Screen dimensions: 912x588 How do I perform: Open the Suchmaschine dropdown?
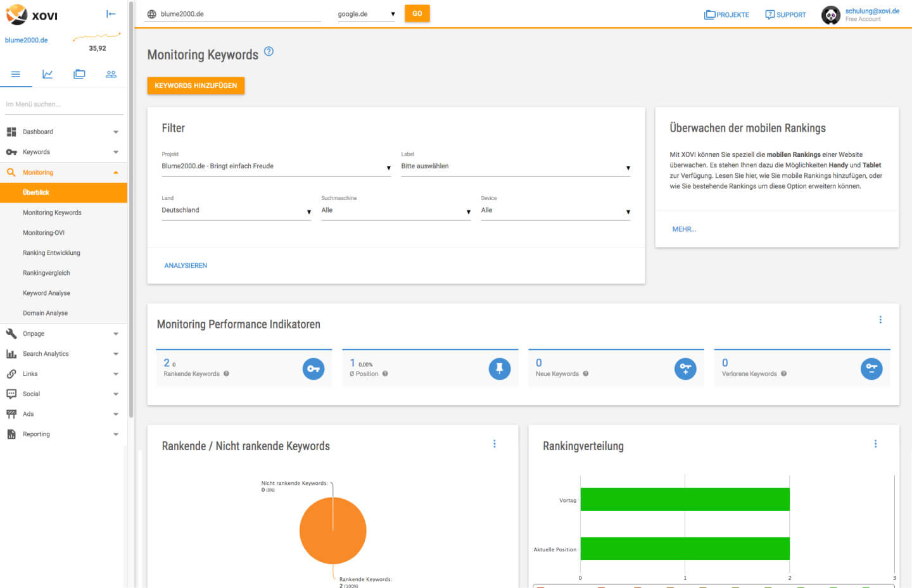coord(396,211)
